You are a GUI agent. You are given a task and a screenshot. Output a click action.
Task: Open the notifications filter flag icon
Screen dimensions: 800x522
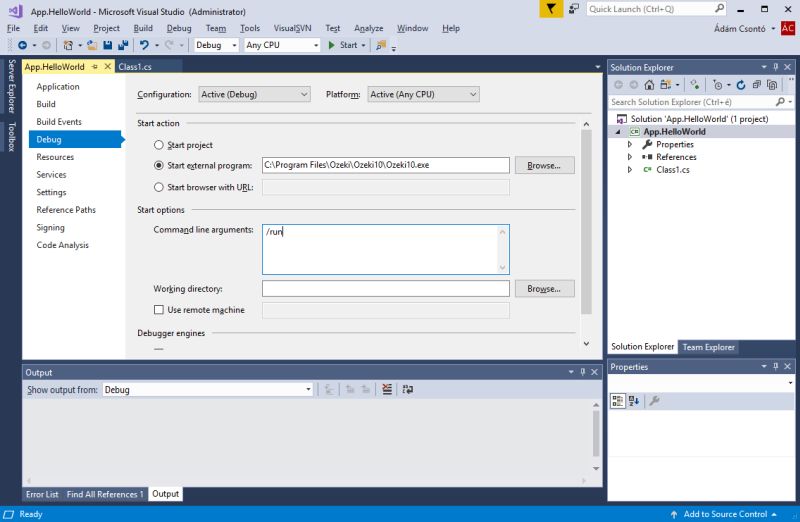pos(551,9)
